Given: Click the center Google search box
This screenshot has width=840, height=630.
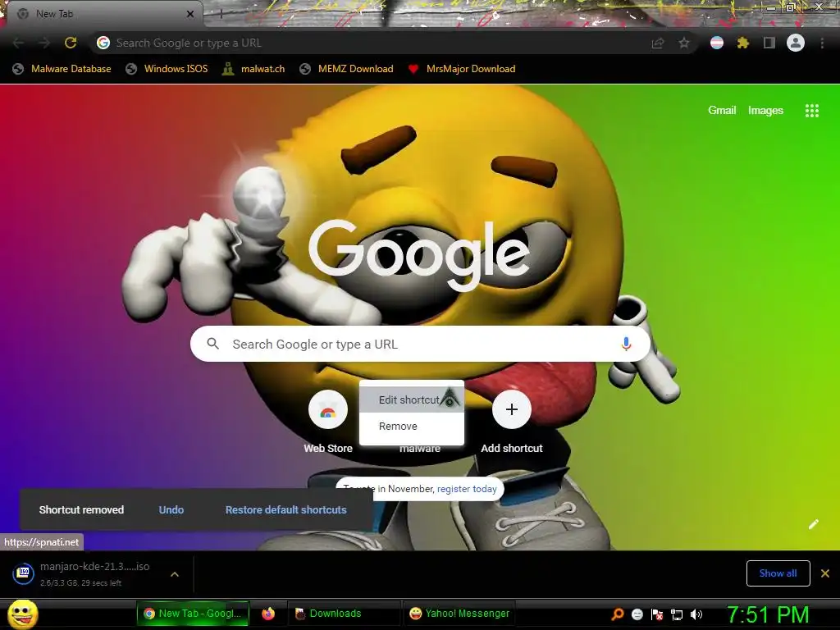Looking at the screenshot, I should point(421,344).
